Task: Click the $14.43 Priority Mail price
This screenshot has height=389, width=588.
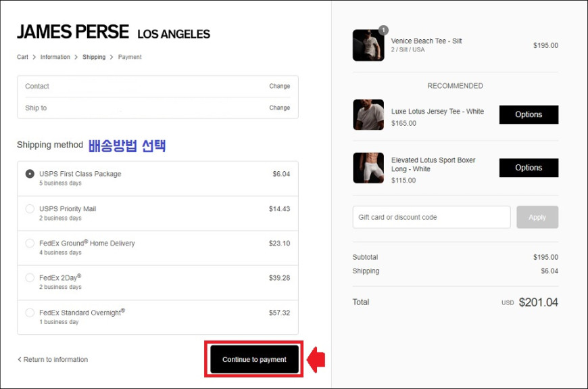Action: click(279, 209)
